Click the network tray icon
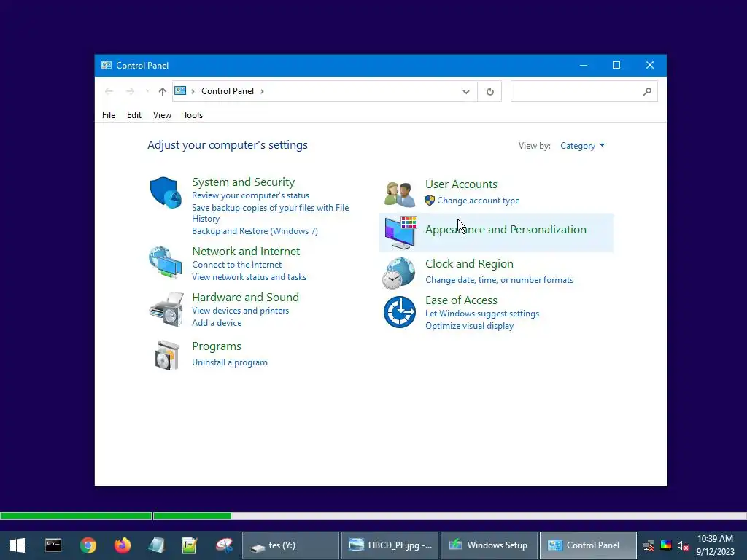Screen dimensions: 747x560 [x=649, y=545]
